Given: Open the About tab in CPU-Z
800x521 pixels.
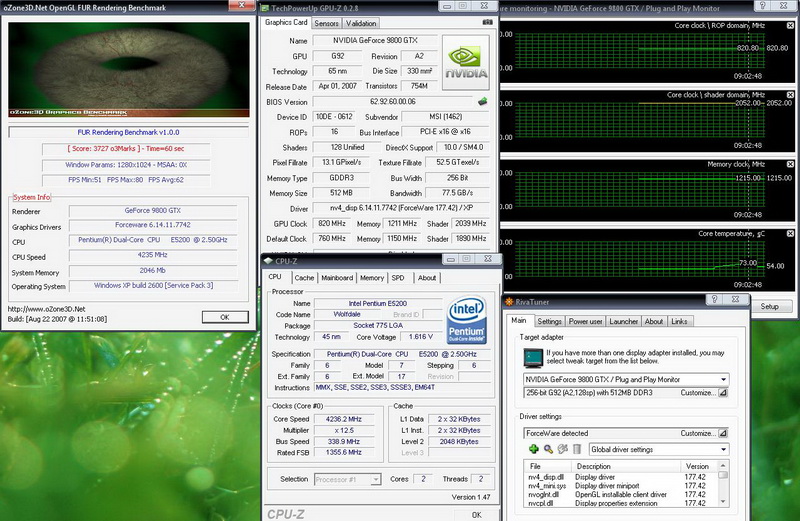Looking at the screenshot, I should coord(427,278).
